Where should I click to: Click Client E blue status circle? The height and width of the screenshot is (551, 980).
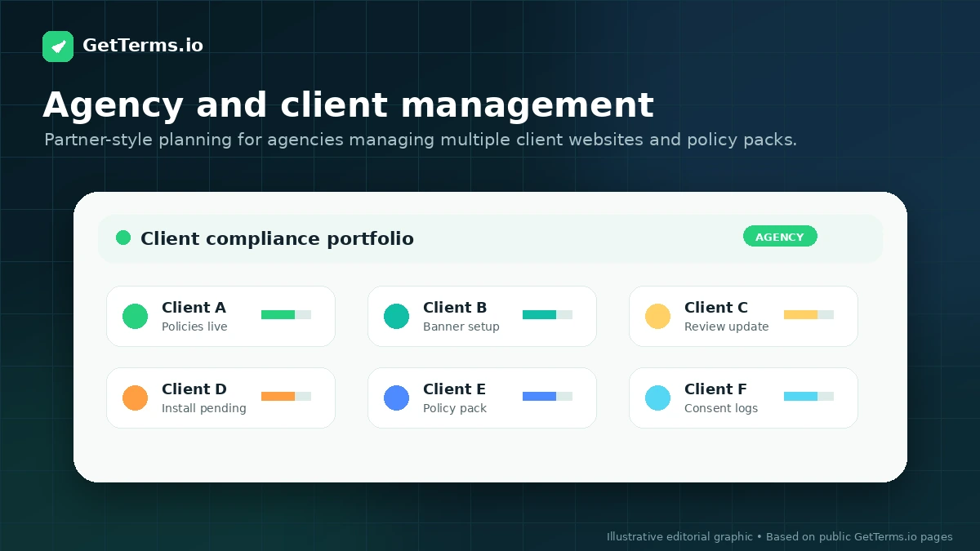397,398
